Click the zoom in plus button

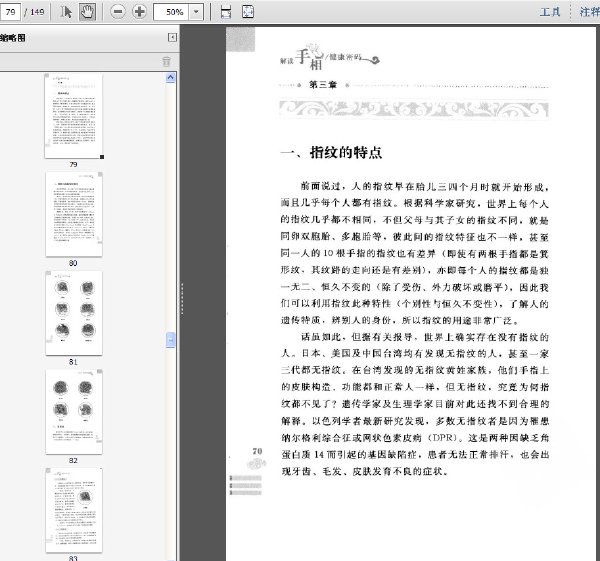click(139, 12)
